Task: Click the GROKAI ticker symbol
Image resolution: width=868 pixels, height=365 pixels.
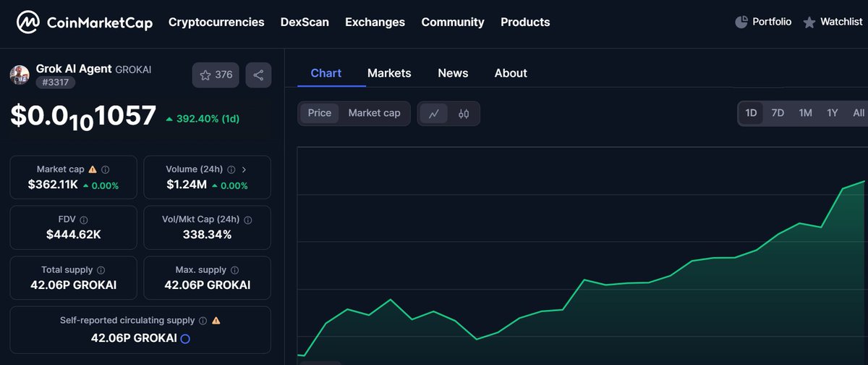Action: pyautogui.click(x=134, y=70)
